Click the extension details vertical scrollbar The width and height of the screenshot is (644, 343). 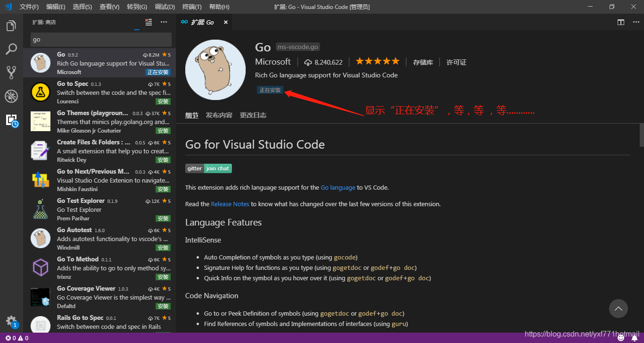[642, 135]
